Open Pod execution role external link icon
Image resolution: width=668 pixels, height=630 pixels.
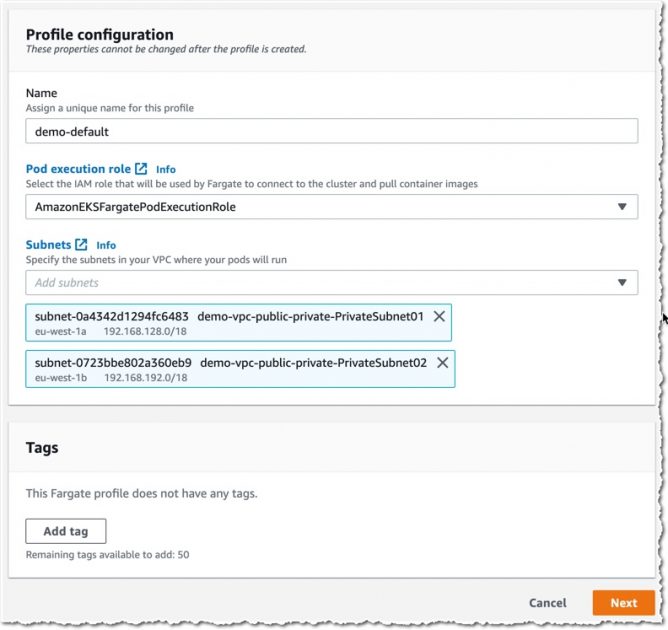[x=141, y=169]
